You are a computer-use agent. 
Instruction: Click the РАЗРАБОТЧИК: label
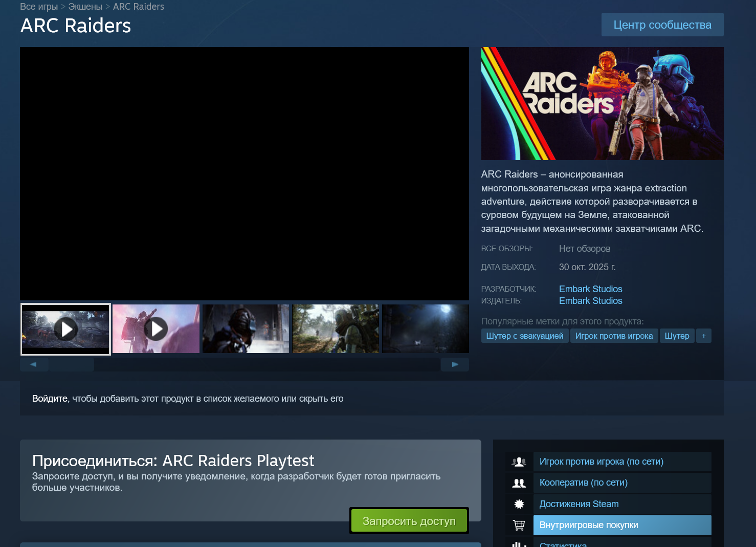(508, 289)
